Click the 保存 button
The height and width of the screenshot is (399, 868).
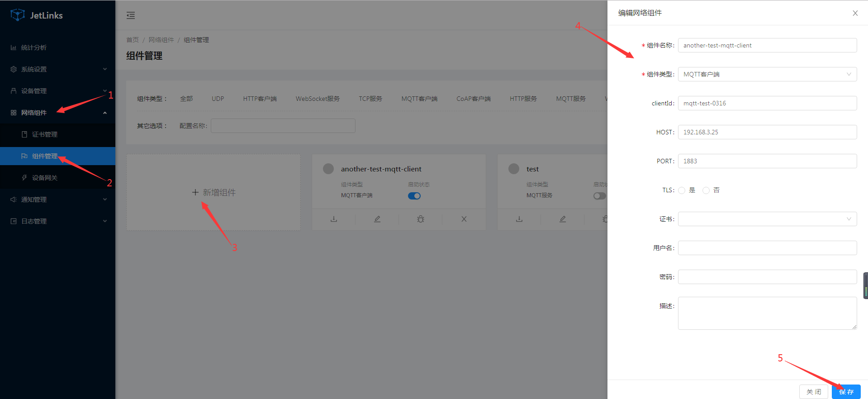pos(846,392)
